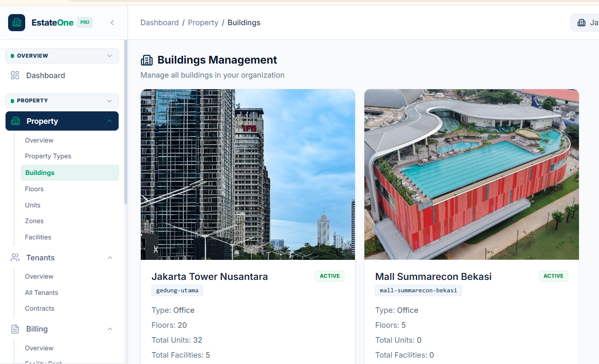Click 'Total Units: 32' text
Screen dimensions: 599x364
click(177, 340)
